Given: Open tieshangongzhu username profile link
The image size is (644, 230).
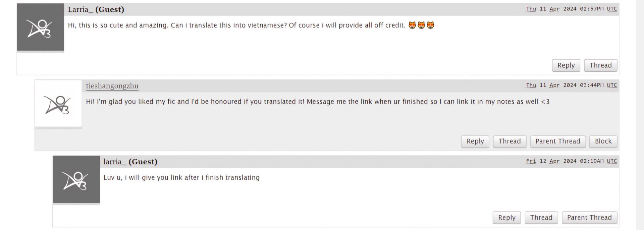Looking at the screenshot, I should tap(112, 86).
